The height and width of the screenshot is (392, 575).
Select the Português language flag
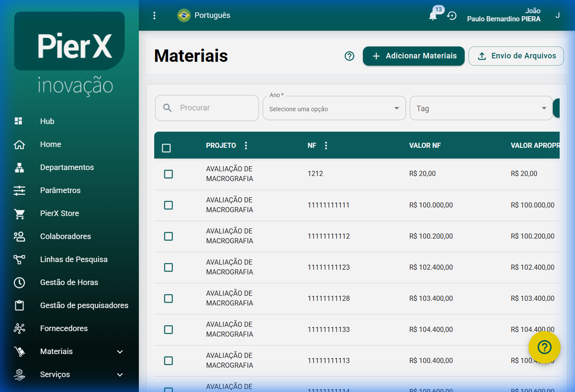[x=183, y=15]
